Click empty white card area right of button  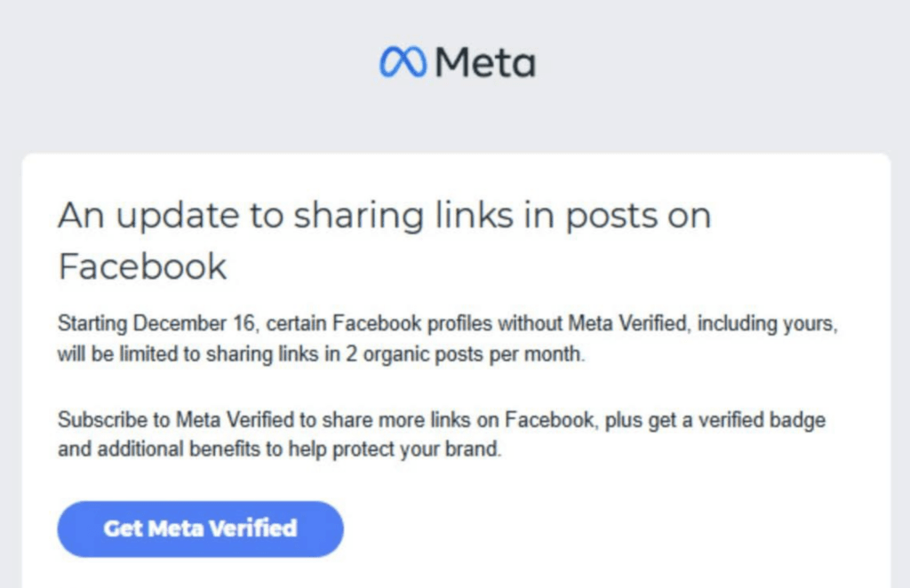(622, 529)
